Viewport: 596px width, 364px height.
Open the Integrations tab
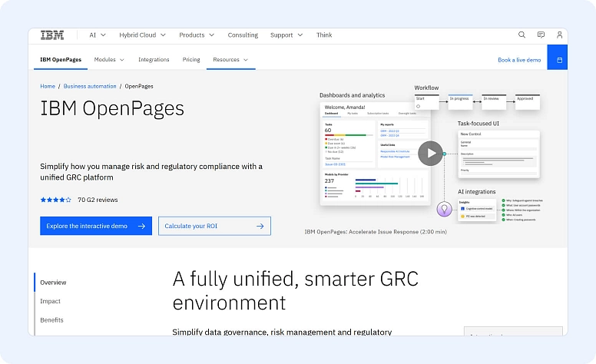(x=154, y=60)
